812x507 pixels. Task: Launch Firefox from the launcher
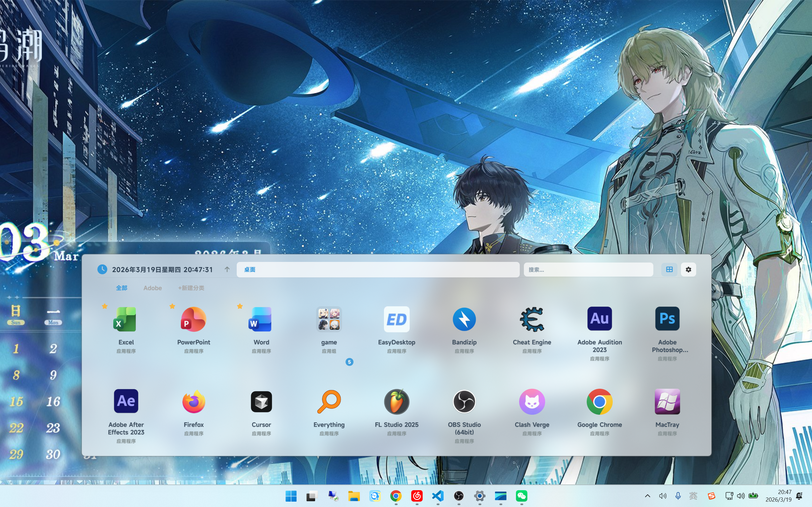(194, 402)
